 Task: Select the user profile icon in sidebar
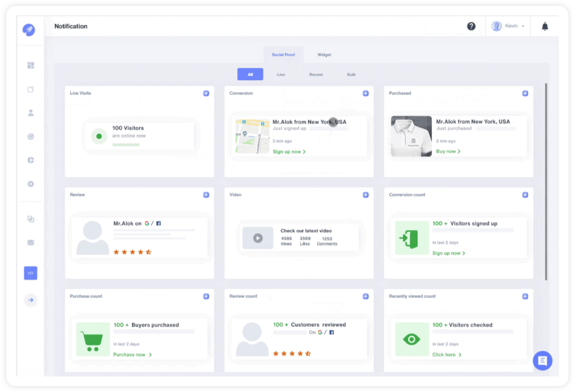coord(31,113)
